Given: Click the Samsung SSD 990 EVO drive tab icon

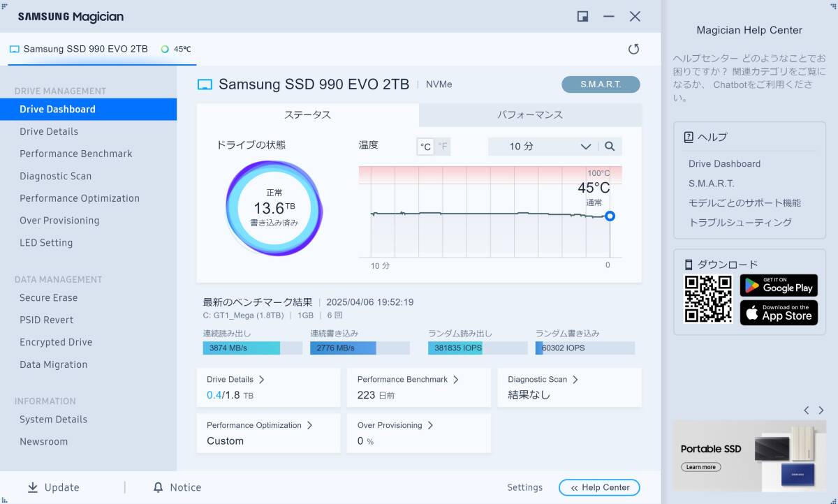Looking at the screenshot, I should pyautogui.click(x=14, y=50).
